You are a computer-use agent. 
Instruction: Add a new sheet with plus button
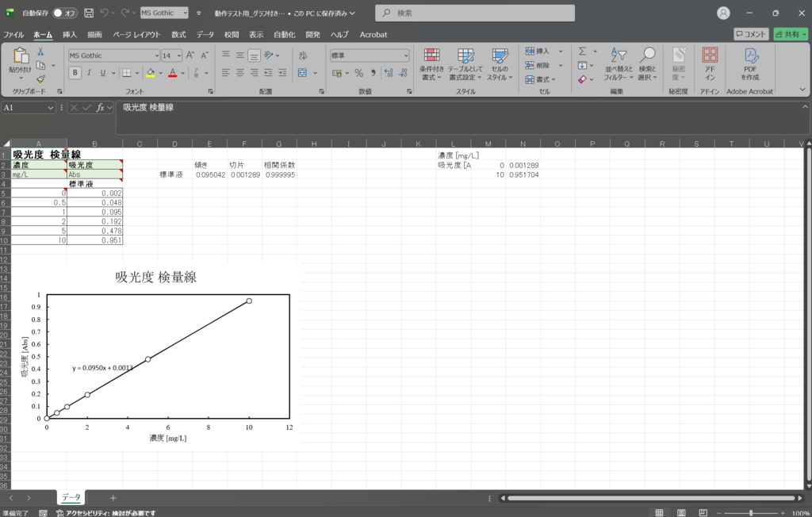[x=113, y=498]
